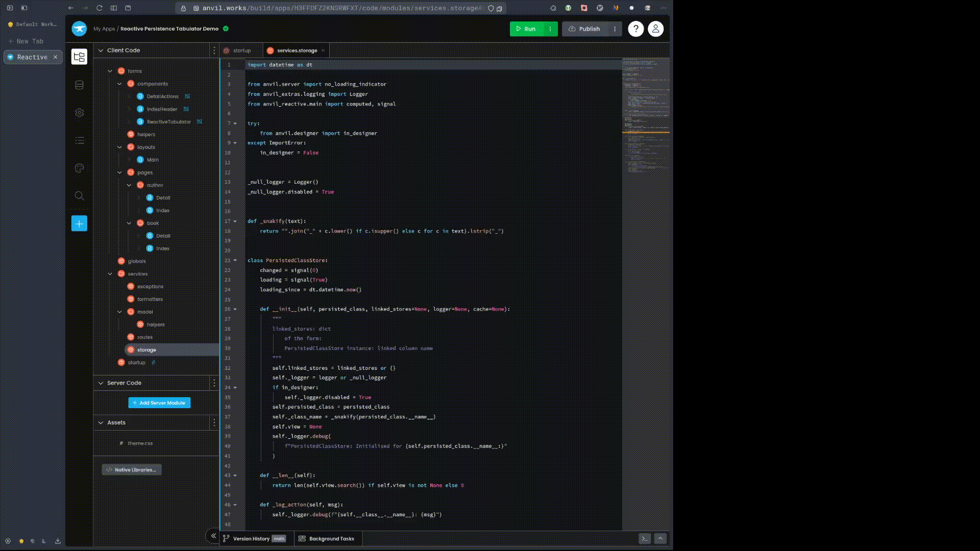The image size is (980, 551).
Task: Collapse the services folder chevron
Action: coord(110,274)
